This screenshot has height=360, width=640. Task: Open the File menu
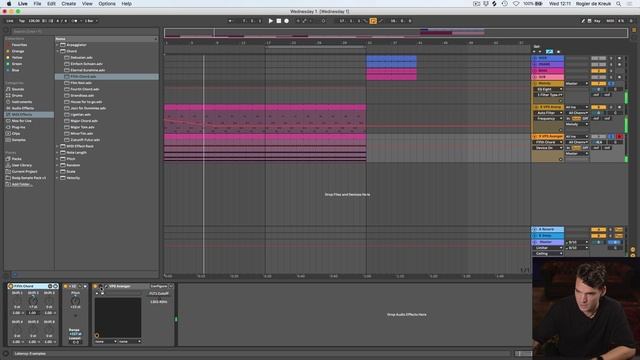coord(37,4)
